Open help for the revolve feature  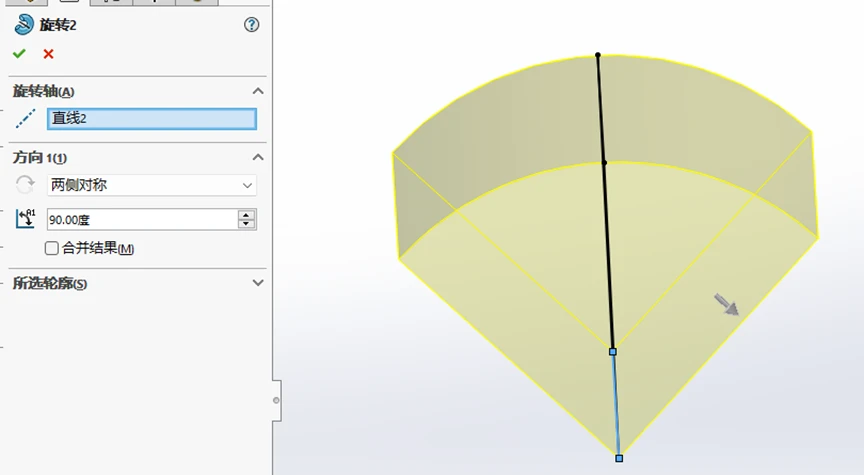pyautogui.click(x=252, y=25)
